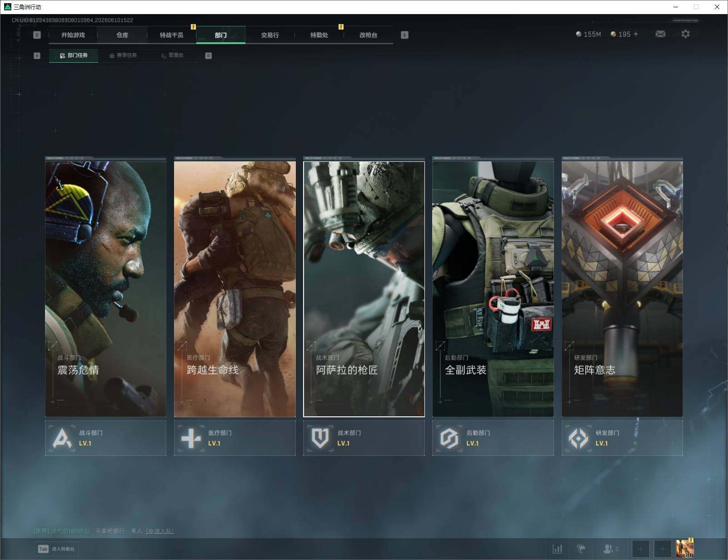Open the bar chart stats icon
Viewport: 728px width, 560px height.
coord(558,549)
